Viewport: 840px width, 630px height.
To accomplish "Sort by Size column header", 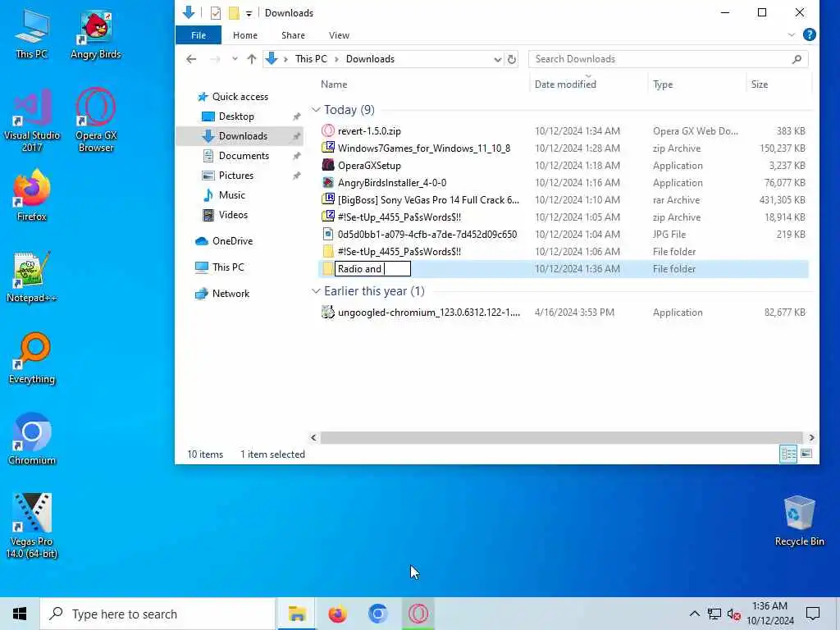I will [x=759, y=84].
